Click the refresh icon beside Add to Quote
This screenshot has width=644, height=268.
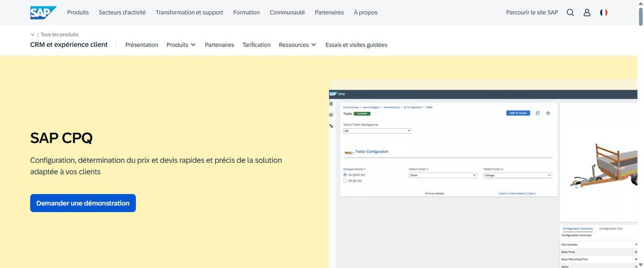click(538, 113)
